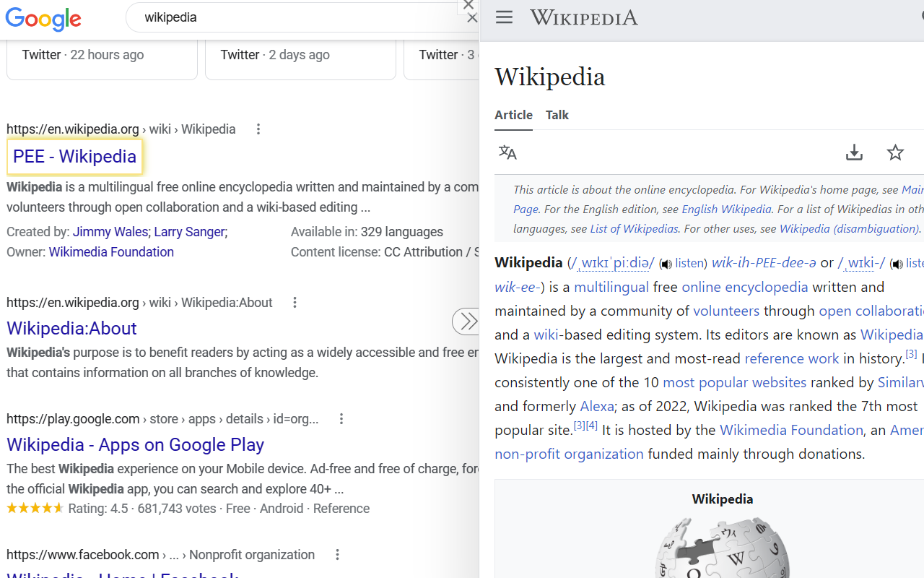924x578 pixels.
Task: Open the Wikimedia Foundation owner link
Action: (x=111, y=252)
